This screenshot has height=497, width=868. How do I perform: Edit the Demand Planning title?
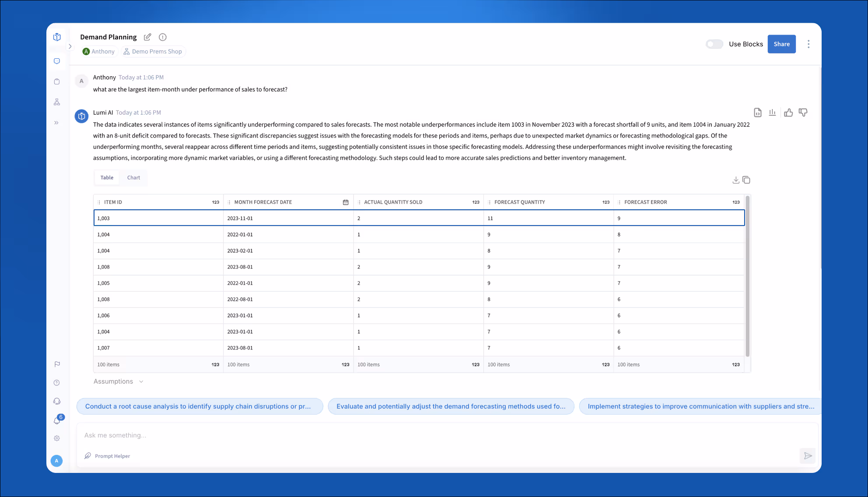(147, 37)
